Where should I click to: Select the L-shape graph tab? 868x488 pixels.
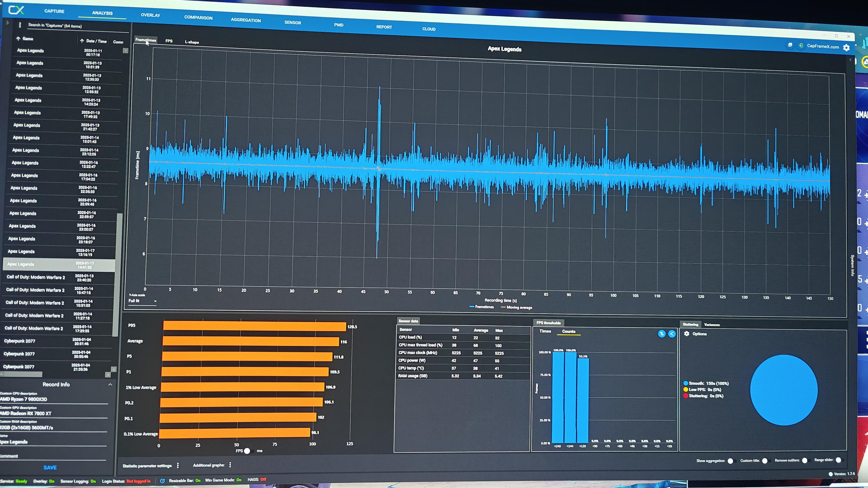tap(192, 42)
